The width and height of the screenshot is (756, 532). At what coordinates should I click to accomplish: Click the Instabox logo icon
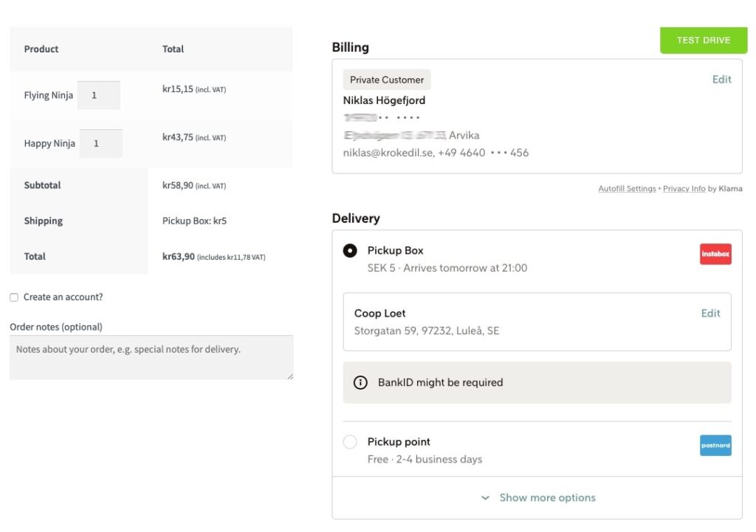[x=715, y=254]
